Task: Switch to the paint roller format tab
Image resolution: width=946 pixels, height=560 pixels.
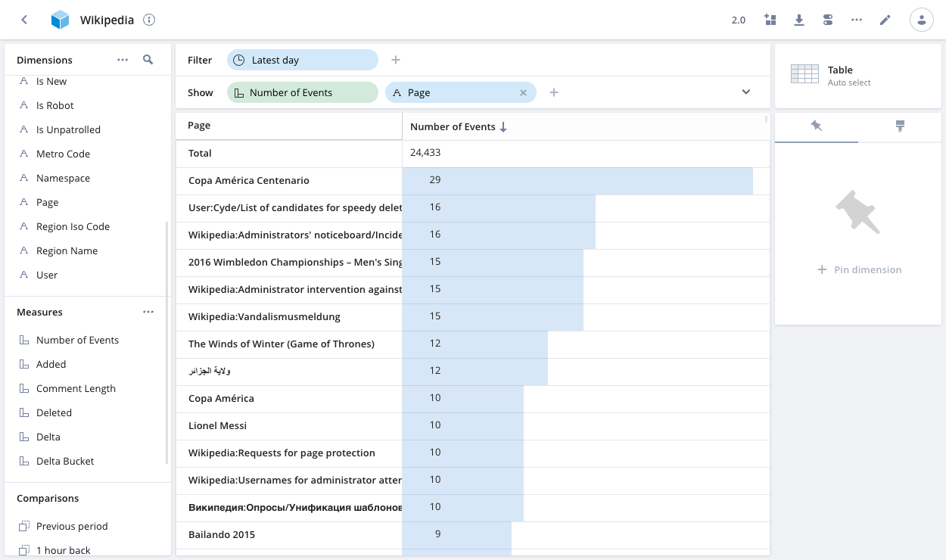Action: pyautogui.click(x=900, y=126)
